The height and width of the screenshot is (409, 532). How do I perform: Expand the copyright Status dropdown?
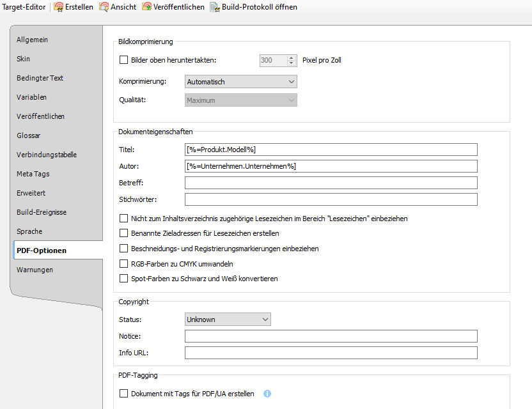[227, 320]
